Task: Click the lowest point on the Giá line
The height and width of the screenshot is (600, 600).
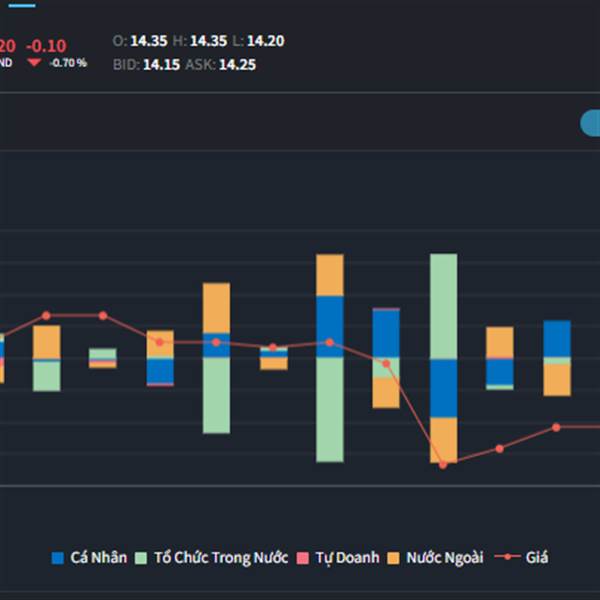Action: pyautogui.click(x=442, y=464)
